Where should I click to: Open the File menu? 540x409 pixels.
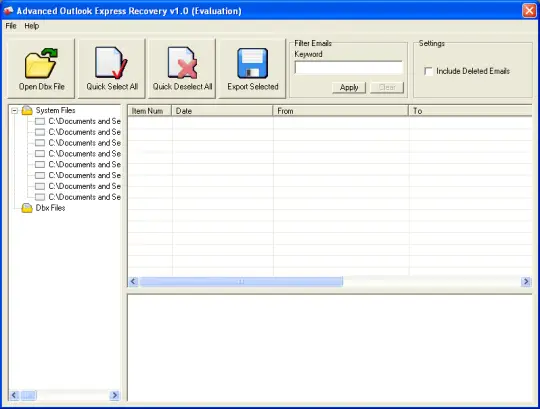(x=11, y=26)
